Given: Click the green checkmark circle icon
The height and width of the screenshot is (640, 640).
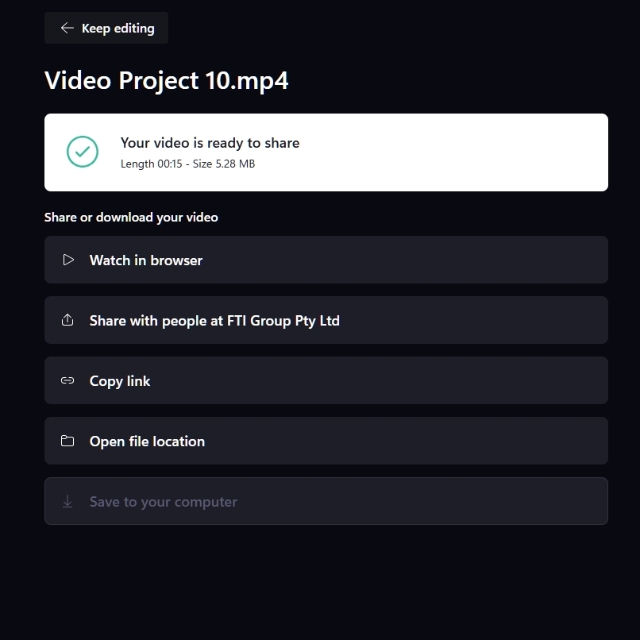Looking at the screenshot, I should point(82,152).
